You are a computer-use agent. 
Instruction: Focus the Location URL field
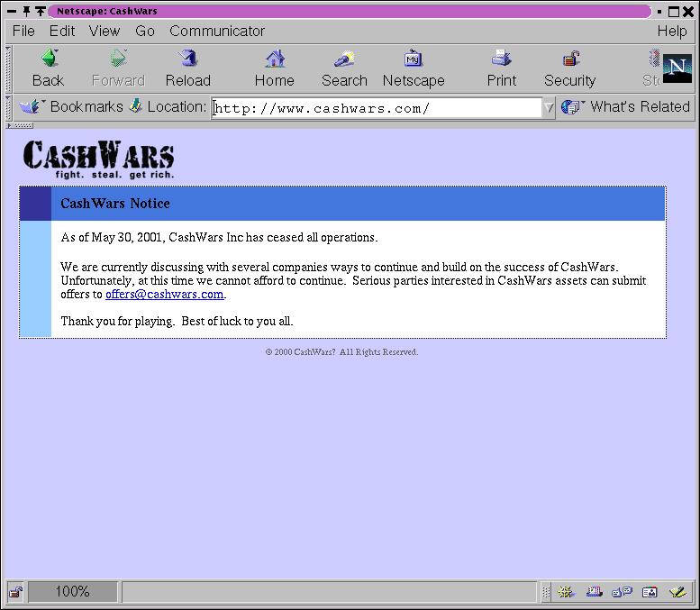tap(377, 108)
